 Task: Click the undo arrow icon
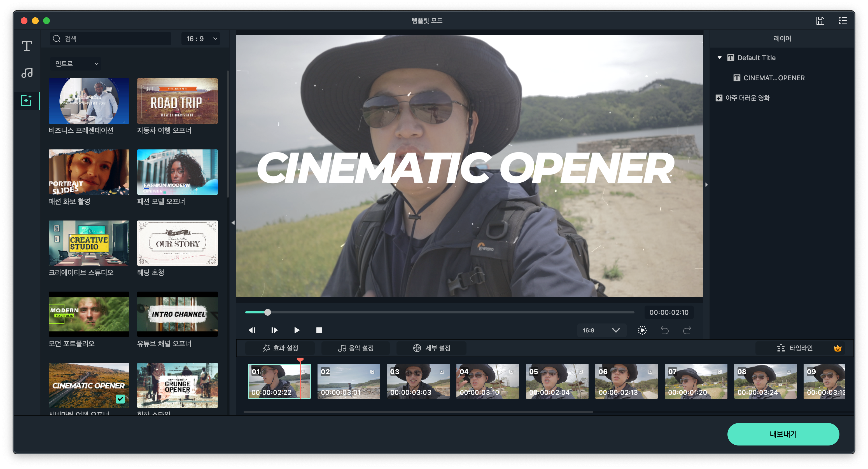[664, 330]
